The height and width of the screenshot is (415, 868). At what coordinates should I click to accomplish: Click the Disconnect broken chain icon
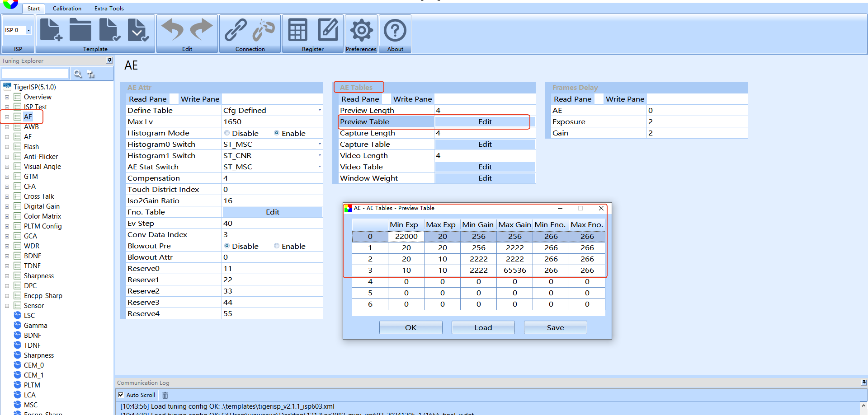click(x=264, y=30)
